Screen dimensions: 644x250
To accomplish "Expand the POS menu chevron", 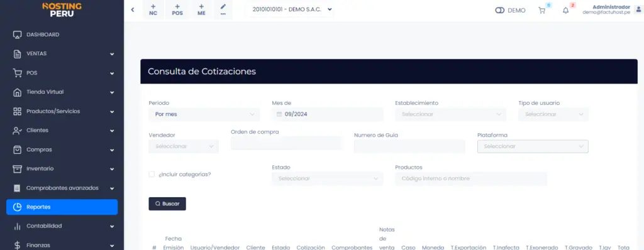I will 112,73.
